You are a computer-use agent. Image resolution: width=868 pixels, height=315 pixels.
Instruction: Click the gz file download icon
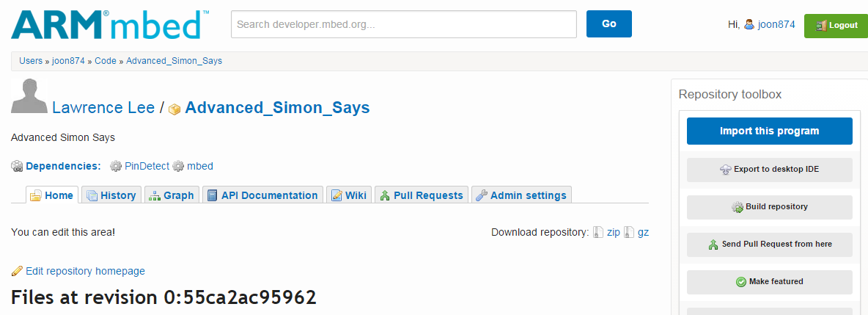[x=629, y=233]
